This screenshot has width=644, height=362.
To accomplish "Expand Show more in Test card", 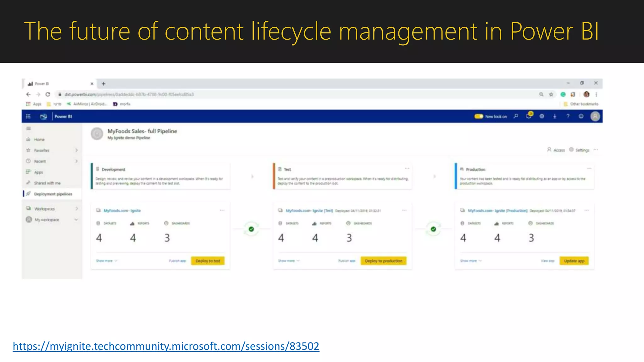I will click(289, 261).
